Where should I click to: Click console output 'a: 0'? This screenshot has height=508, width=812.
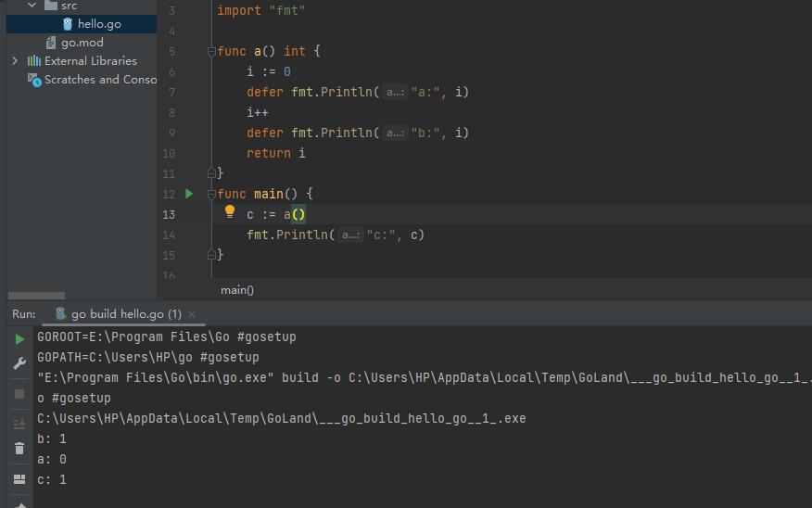(x=52, y=459)
